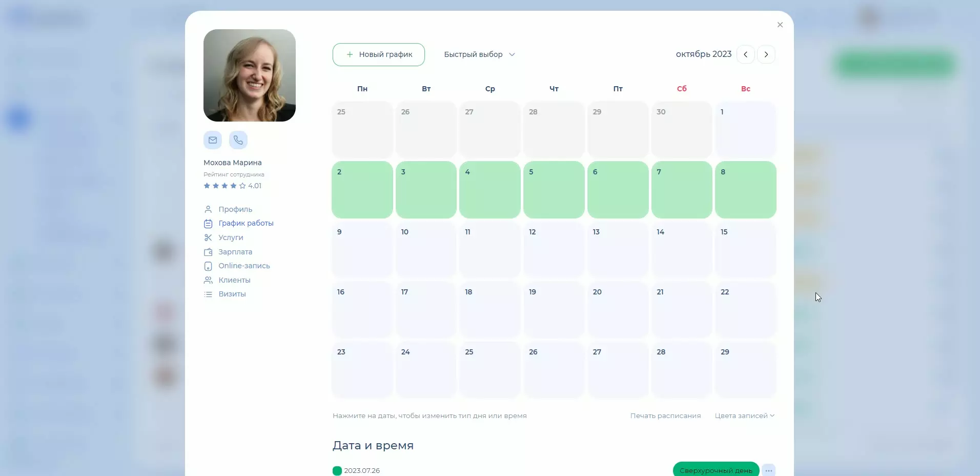Switch to the Зарплата section
Image resolution: width=980 pixels, height=476 pixels.
pos(235,252)
